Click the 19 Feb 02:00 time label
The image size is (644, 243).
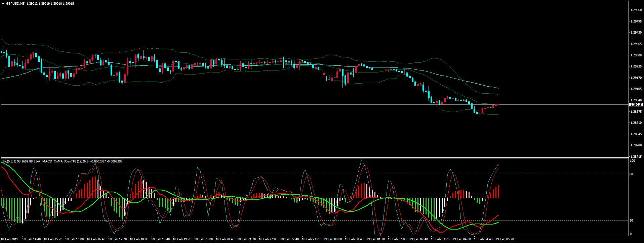click(397, 240)
